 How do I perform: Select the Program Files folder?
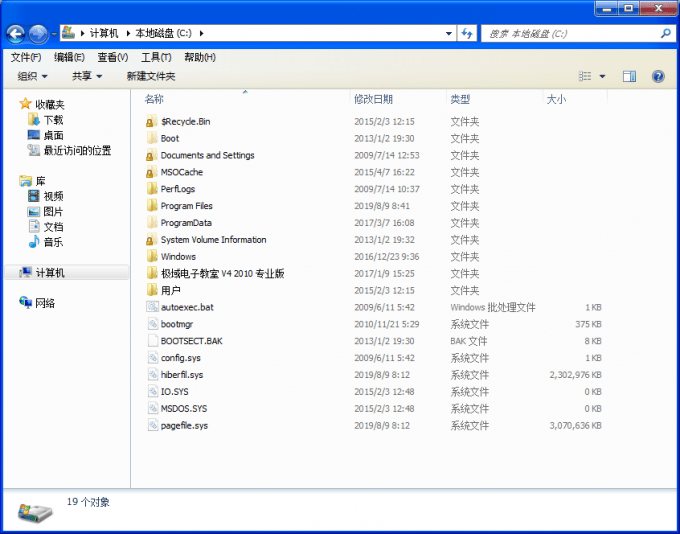pyautogui.click(x=186, y=206)
